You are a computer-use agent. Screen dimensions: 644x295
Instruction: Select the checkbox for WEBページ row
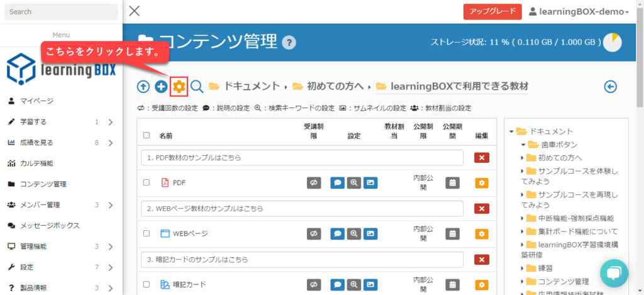pyautogui.click(x=147, y=233)
